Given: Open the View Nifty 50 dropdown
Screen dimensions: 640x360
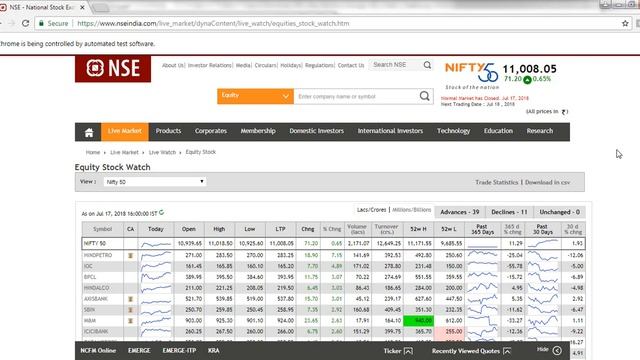Looking at the screenshot, I should pos(155,182).
